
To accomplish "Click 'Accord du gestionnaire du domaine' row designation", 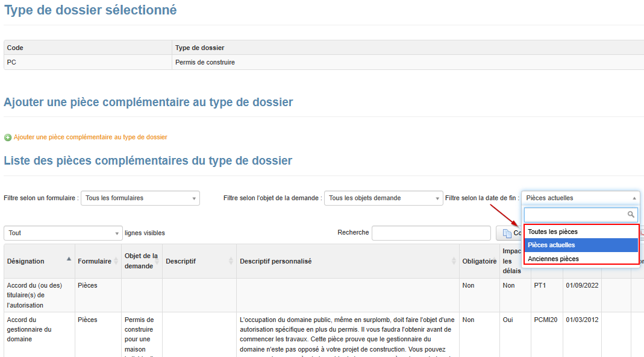I will tap(29, 329).
